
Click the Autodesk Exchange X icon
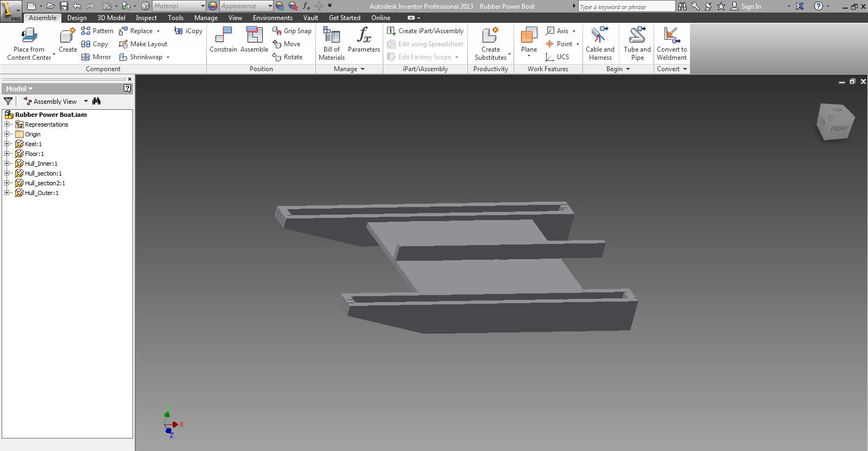(x=800, y=6)
